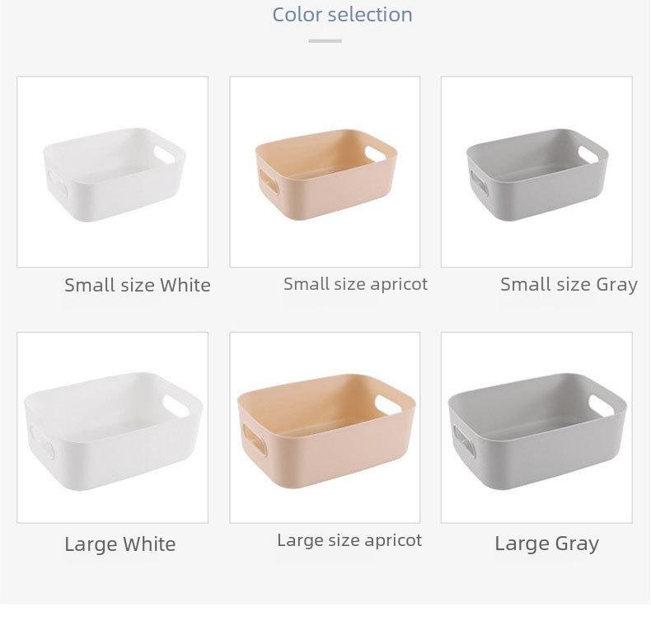Select the large apricot basket image
The height and width of the screenshot is (644, 651).
click(x=325, y=427)
